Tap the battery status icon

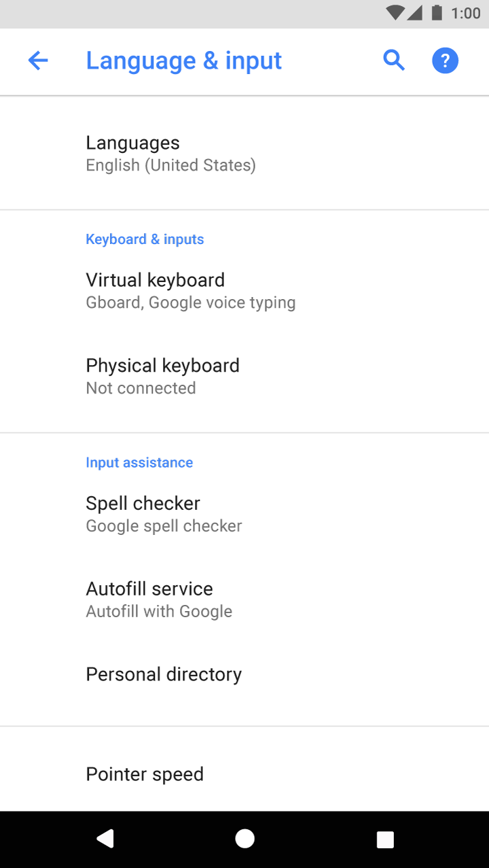pos(436,13)
